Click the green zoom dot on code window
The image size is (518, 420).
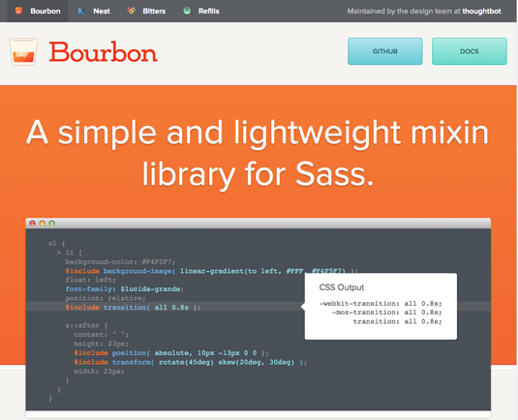[x=52, y=224]
